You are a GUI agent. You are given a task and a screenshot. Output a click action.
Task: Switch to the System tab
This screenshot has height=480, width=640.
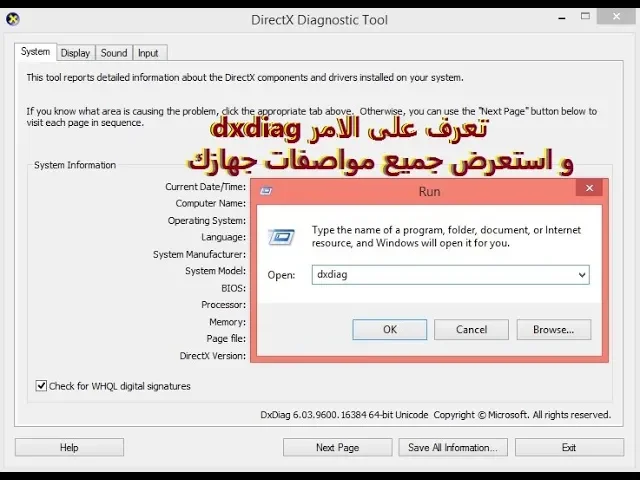[35, 52]
